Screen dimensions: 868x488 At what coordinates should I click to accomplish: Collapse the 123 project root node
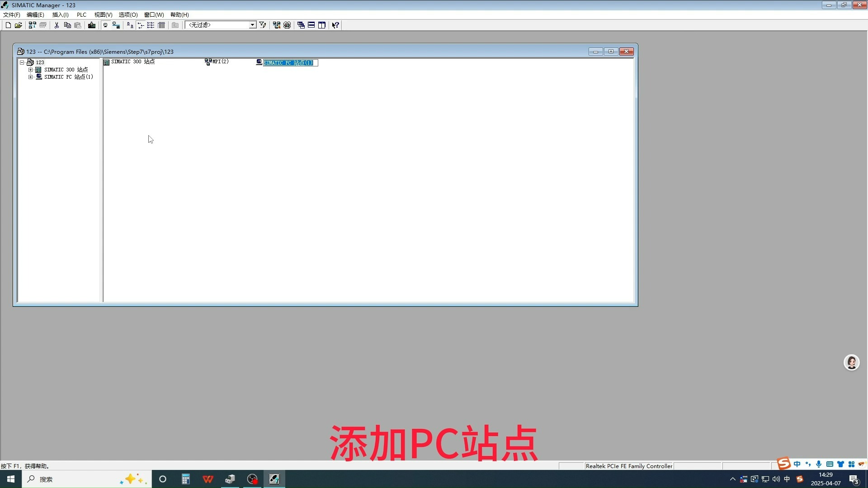(x=22, y=62)
